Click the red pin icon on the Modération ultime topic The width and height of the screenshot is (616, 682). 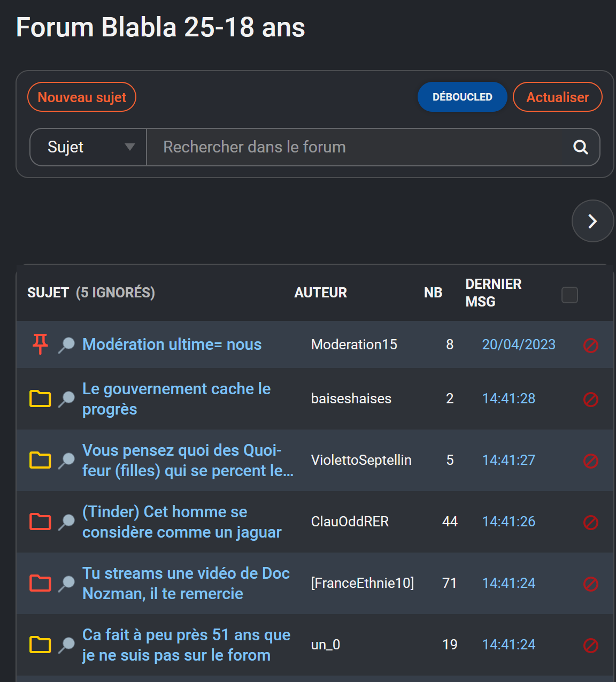click(x=40, y=344)
